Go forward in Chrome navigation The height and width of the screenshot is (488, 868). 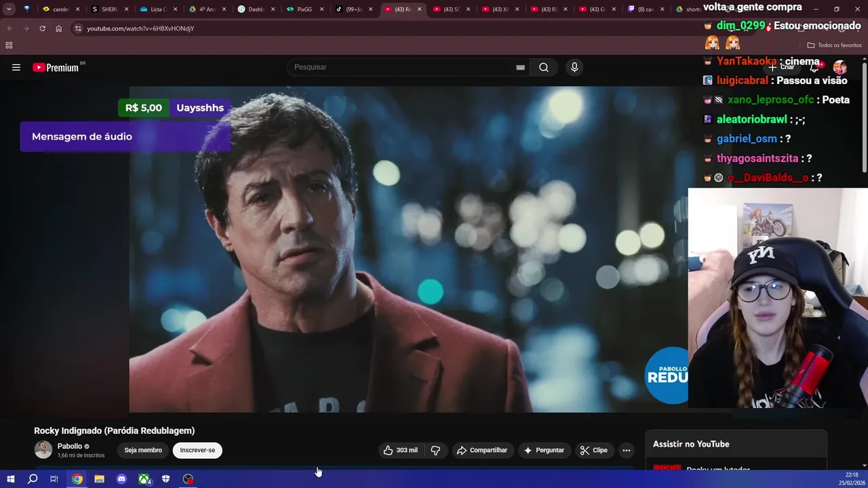26,28
